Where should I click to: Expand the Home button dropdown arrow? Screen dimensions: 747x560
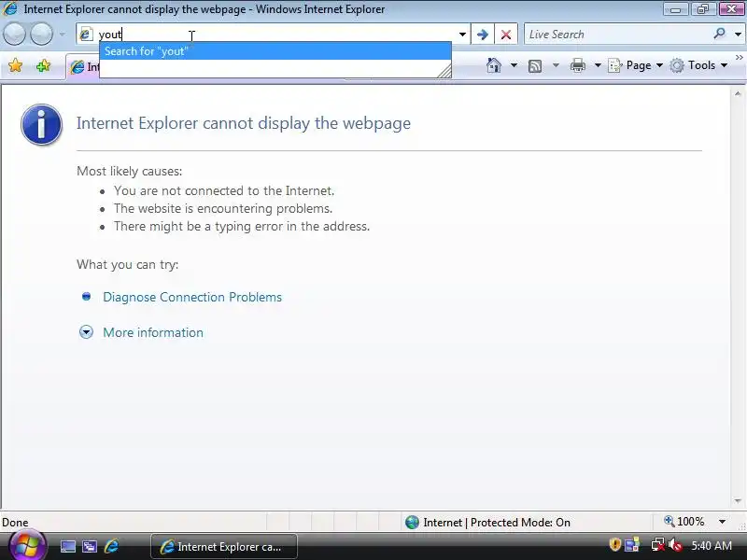(x=514, y=65)
